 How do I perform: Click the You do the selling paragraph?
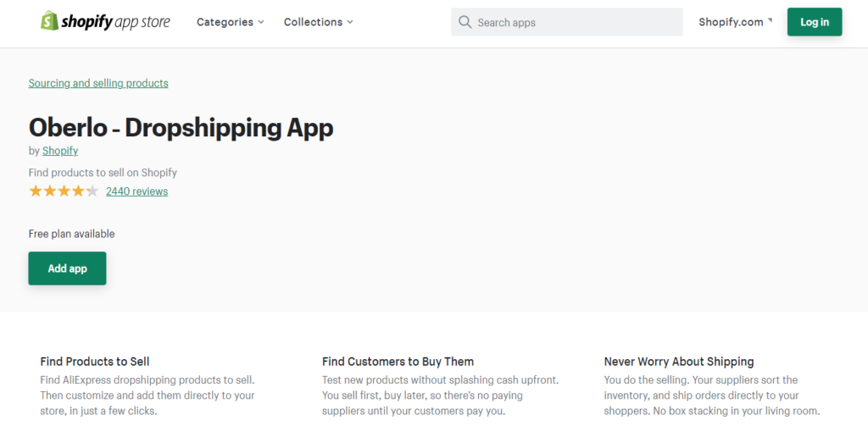(712, 395)
